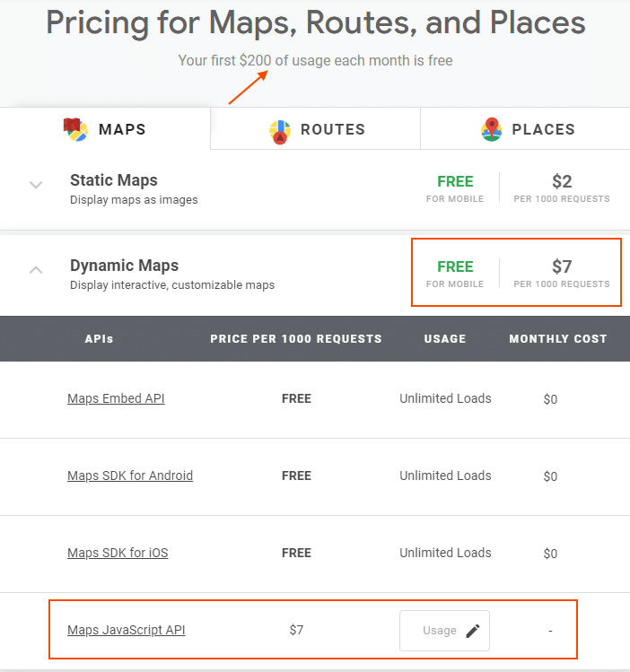Click the Routes tab navigation icon
Viewport: 630px width, 672px height.
point(280,132)
